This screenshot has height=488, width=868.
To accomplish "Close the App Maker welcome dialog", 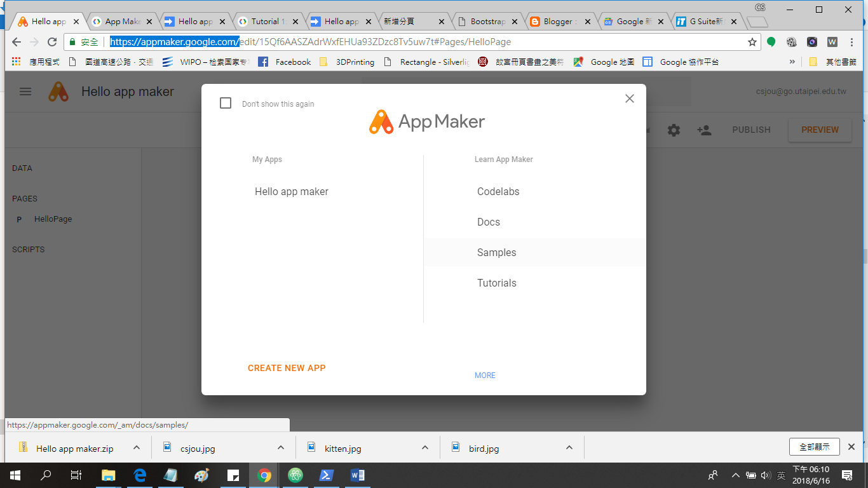I will [630, 98].
